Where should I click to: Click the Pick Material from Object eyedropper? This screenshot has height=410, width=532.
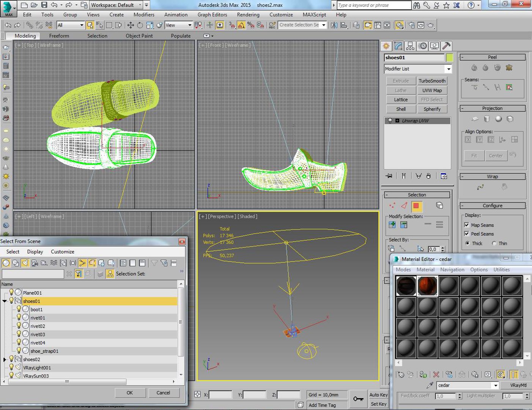[x=430, y=385]
